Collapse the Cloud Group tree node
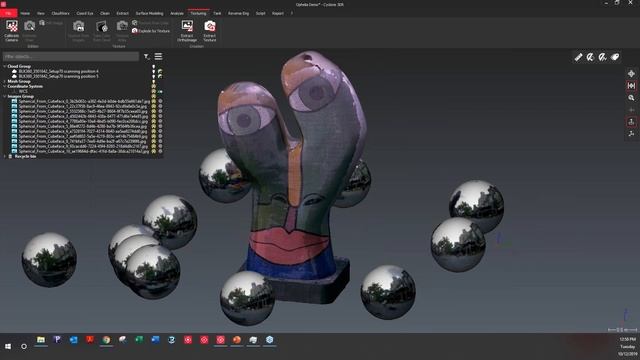 click(x=4, y=66)
